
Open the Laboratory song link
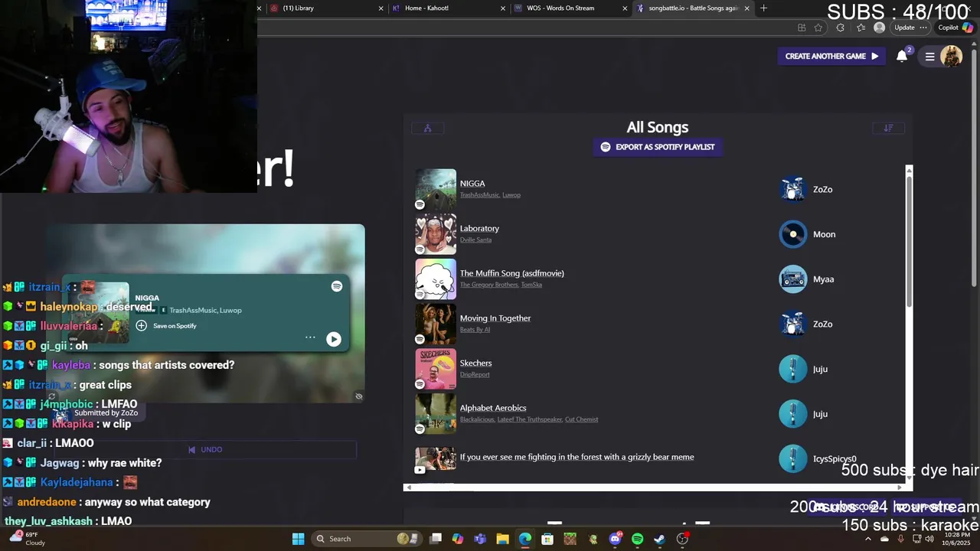pyautogui.click(x=479, y=228)
